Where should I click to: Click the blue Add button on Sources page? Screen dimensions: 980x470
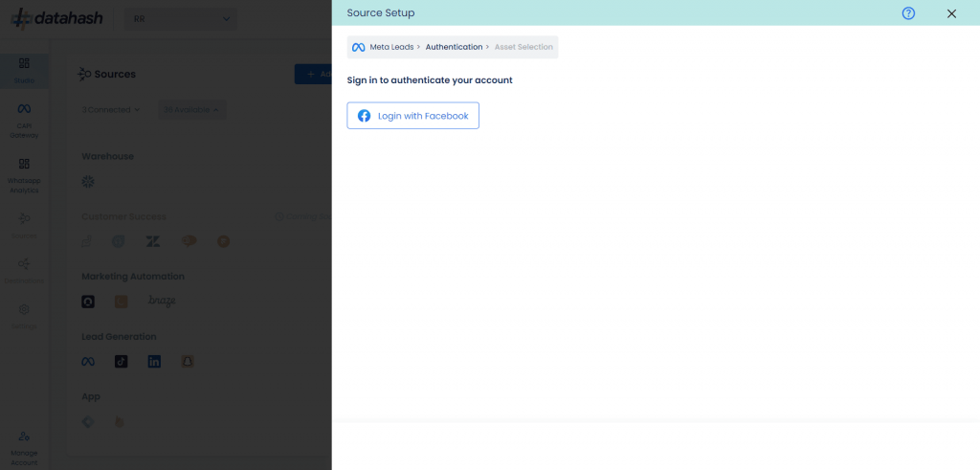click(x=313, y=74)
